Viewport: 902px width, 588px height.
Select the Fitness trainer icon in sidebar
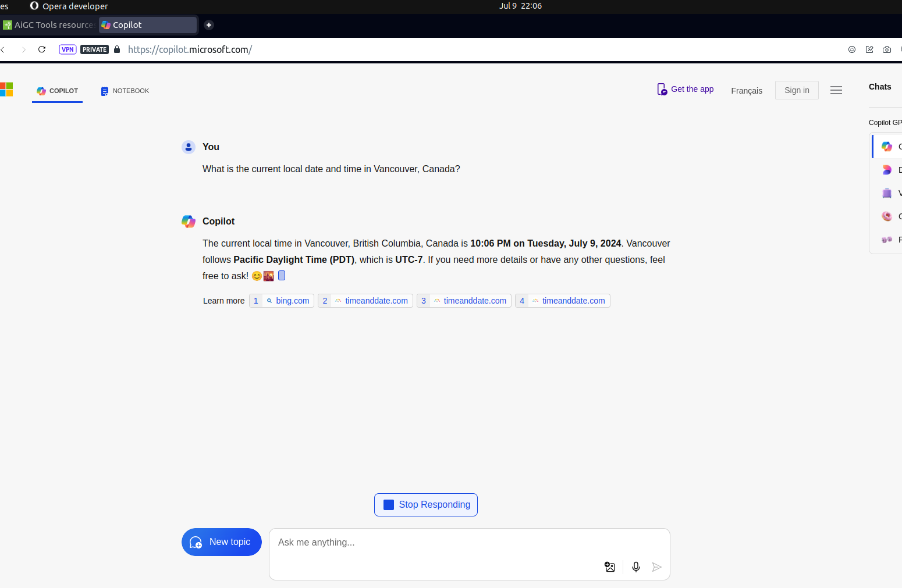coord(887,240)
